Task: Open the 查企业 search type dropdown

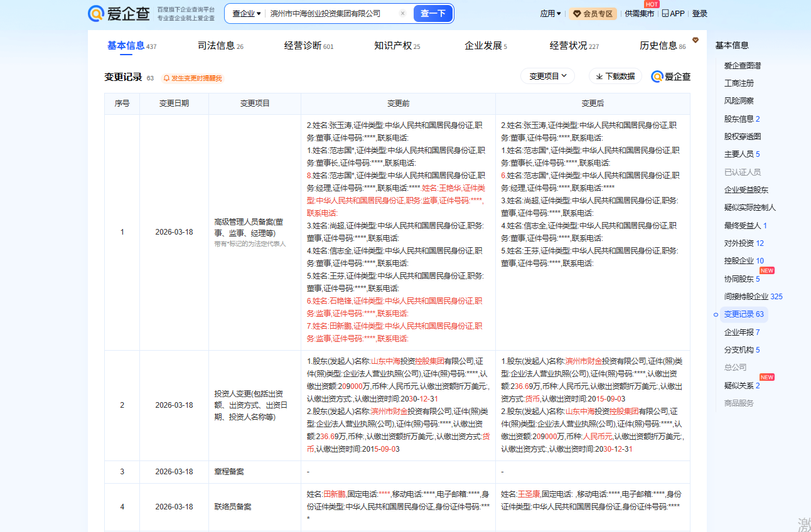Action: (246, 13)
